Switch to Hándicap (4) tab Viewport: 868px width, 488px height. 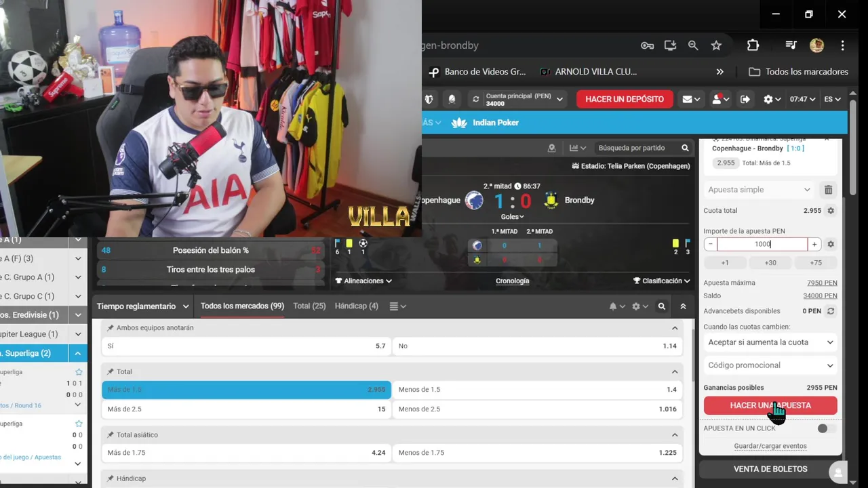[x=356, y=306]
